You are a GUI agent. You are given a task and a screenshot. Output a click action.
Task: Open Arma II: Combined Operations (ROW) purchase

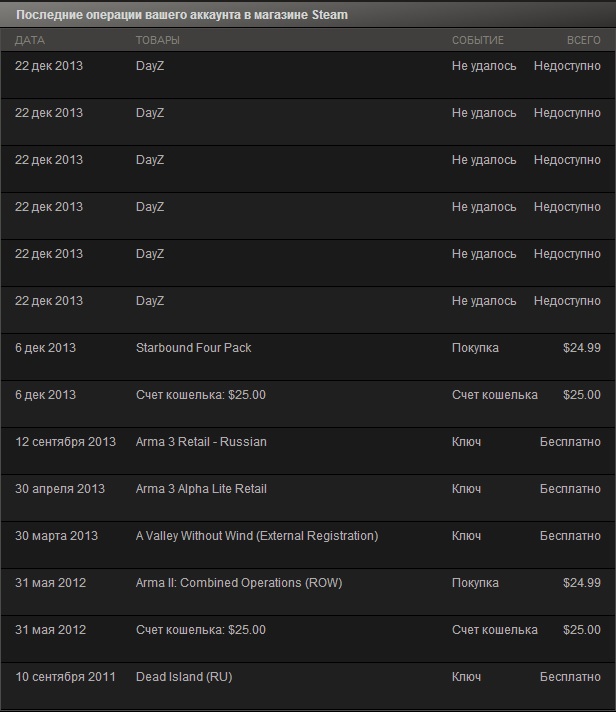[x=308, y=592]
